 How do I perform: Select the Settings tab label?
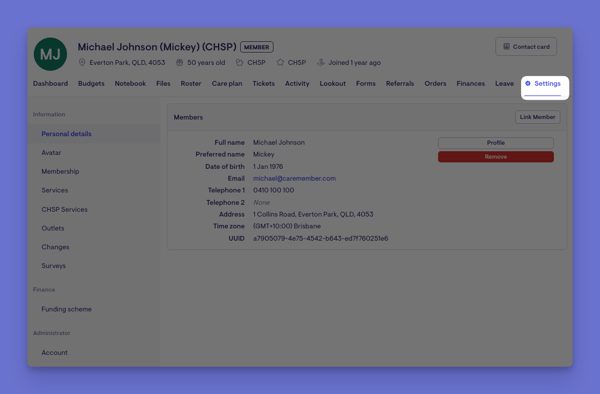(x=548, y=83)
